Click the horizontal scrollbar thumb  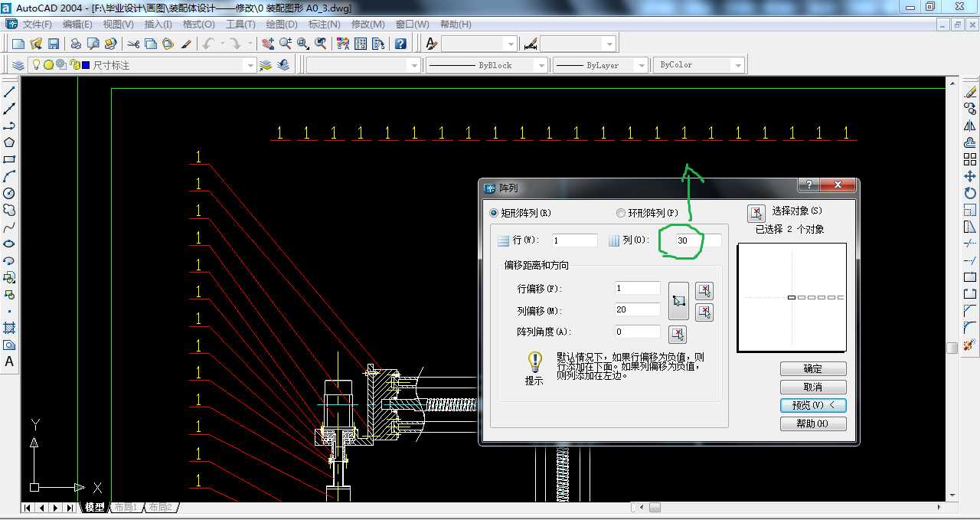tap(655, 507)
